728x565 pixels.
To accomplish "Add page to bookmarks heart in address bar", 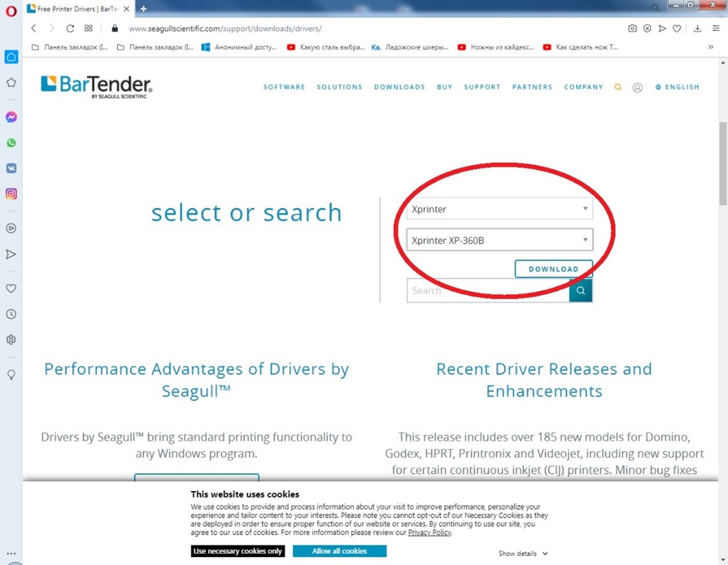I will coord(677,28).
